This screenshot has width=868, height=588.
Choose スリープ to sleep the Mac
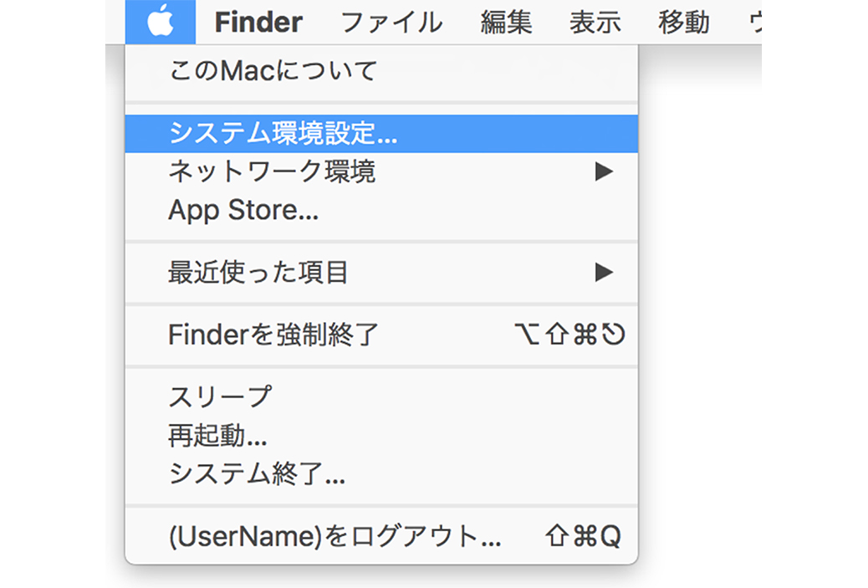point(381,397)
